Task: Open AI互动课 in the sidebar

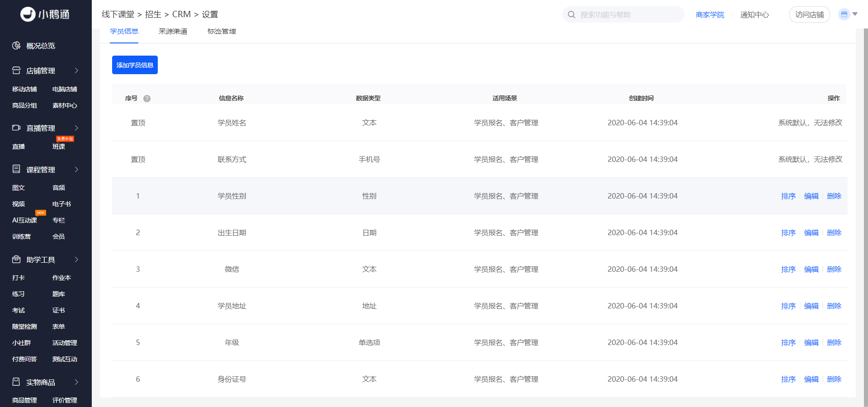Action: click(x=24, y=220)
